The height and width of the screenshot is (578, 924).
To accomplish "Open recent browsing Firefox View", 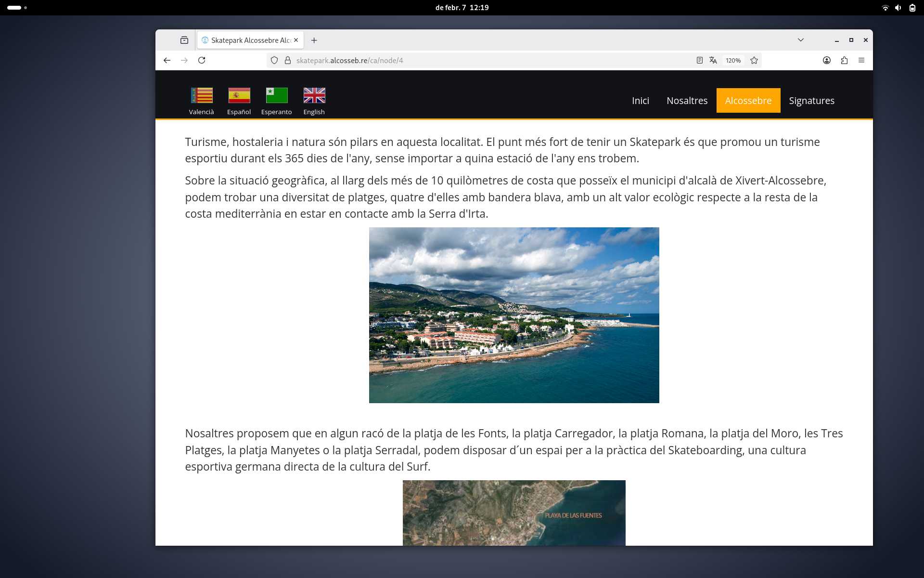I will [x=184, y=40].
